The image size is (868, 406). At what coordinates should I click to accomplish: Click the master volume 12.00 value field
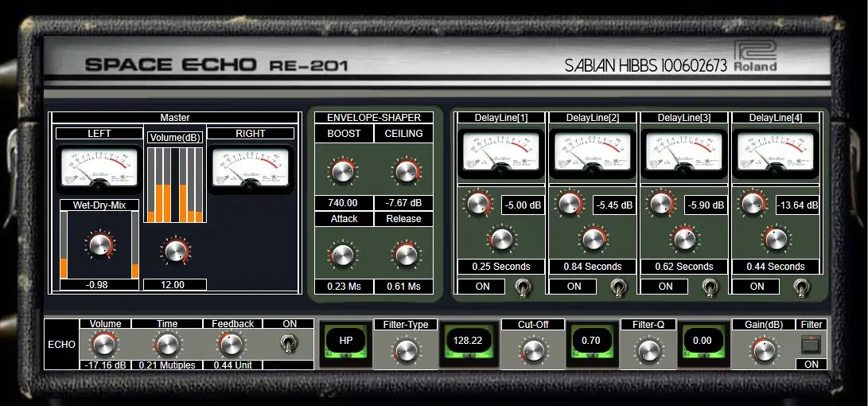pos(174,284)
